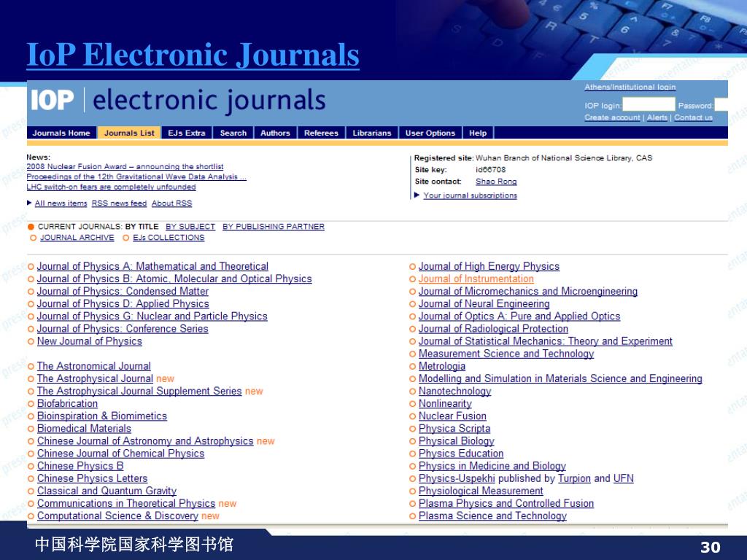The width and height of the screenshot is (747, 560).
Task: Click the IoP Electronic Journals slide title link
Action: pos(193,55)
